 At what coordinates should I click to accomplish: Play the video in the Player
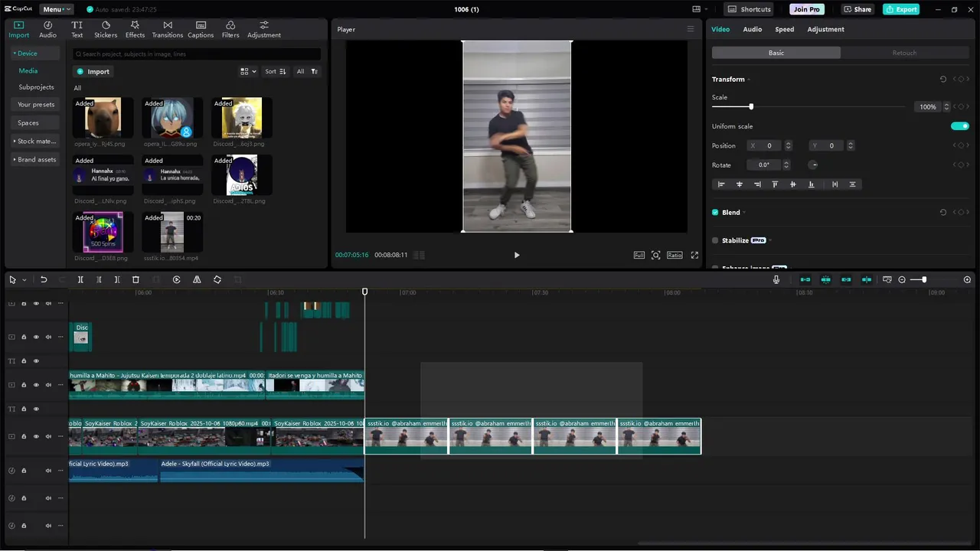click(x=517, y=255)
